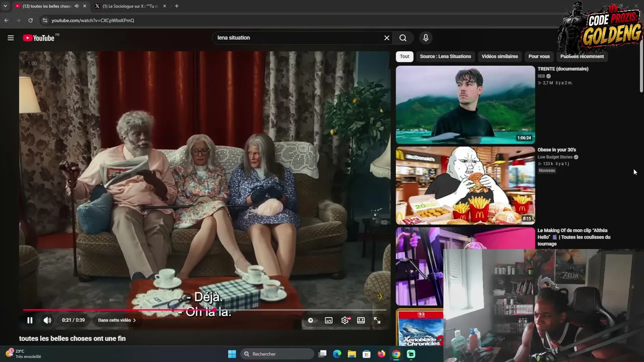Select the 'Pour vous' filter chip

(539, 56)
